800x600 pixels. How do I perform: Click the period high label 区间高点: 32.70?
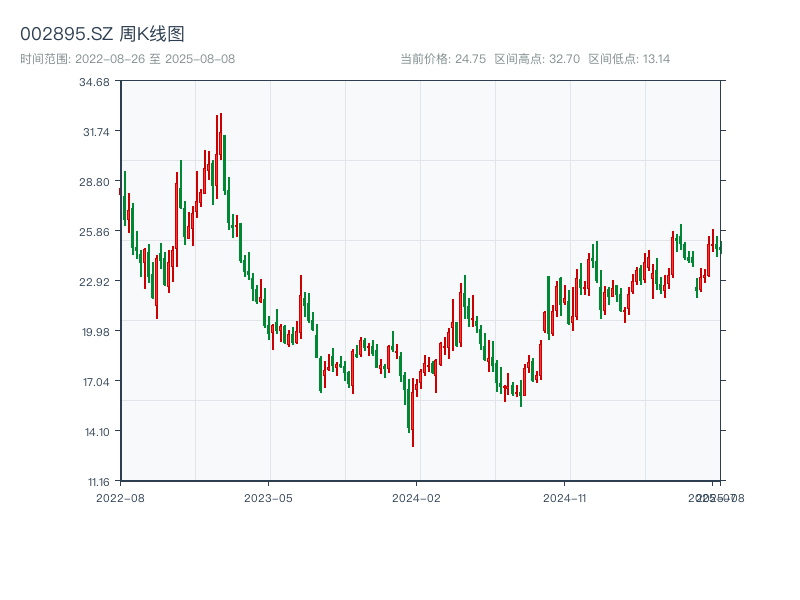coord(537,59)
